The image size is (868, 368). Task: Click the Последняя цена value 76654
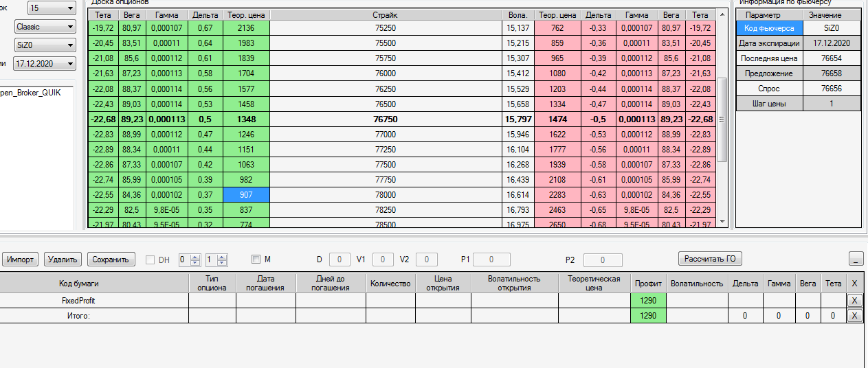click(832, 58)
